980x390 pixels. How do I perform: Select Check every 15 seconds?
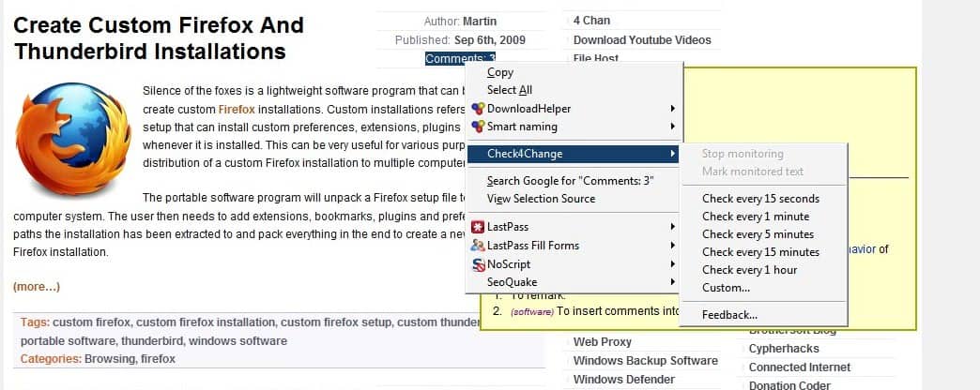tap(760, 199)
